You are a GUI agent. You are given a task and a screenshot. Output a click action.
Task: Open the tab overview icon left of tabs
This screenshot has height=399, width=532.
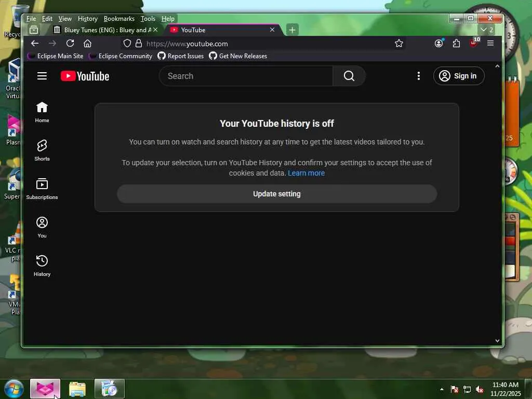point(34,30)
